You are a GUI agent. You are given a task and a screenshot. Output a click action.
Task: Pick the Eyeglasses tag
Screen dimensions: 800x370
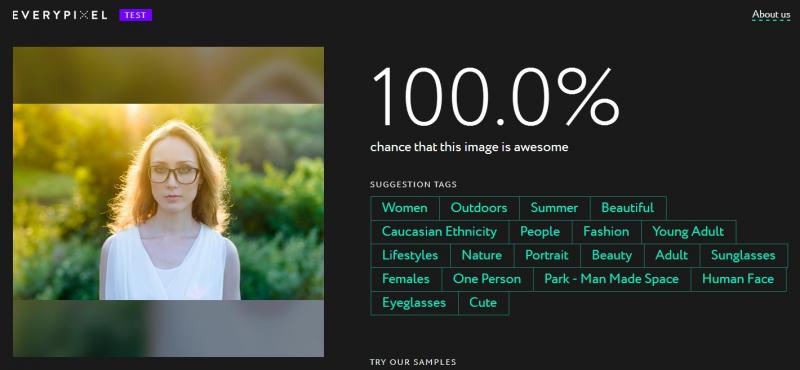pos(414,303)
